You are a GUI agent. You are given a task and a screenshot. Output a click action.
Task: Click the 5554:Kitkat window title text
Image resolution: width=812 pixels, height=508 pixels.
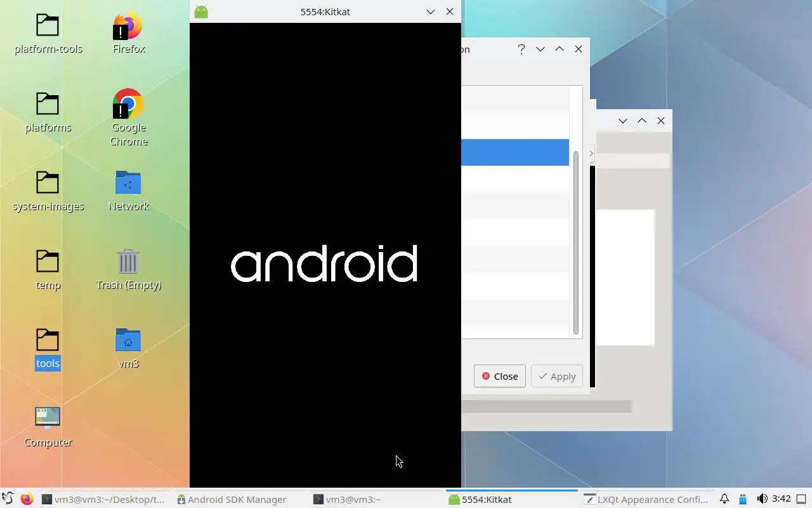click(x=325, y=11)
